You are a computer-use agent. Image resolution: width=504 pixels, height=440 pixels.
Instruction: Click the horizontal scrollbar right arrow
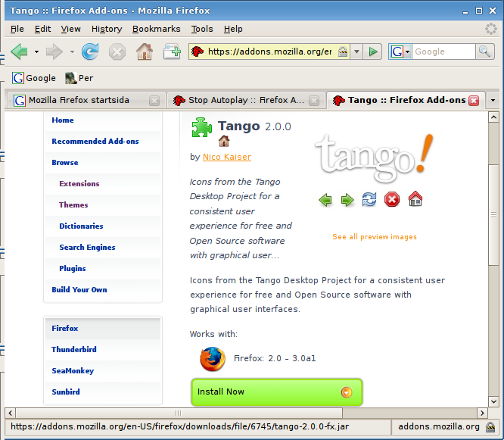(x=482, y=413)
